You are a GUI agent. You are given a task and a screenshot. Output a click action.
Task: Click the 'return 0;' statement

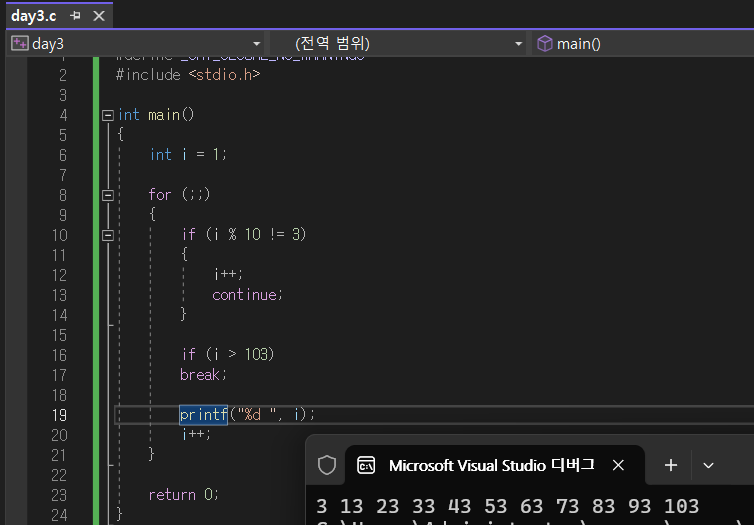point(184,494)
